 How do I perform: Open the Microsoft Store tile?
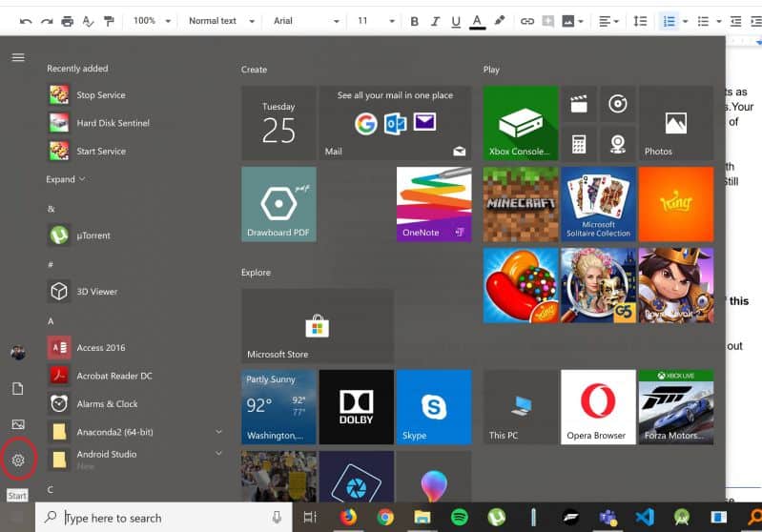pyautogui.click(x=318, y=325)
